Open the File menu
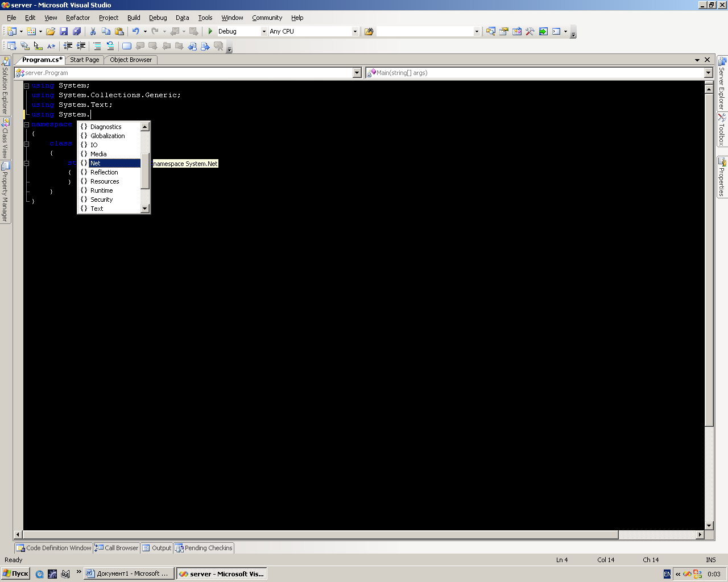This screenshot has width=728, height=582. (11, 18)
